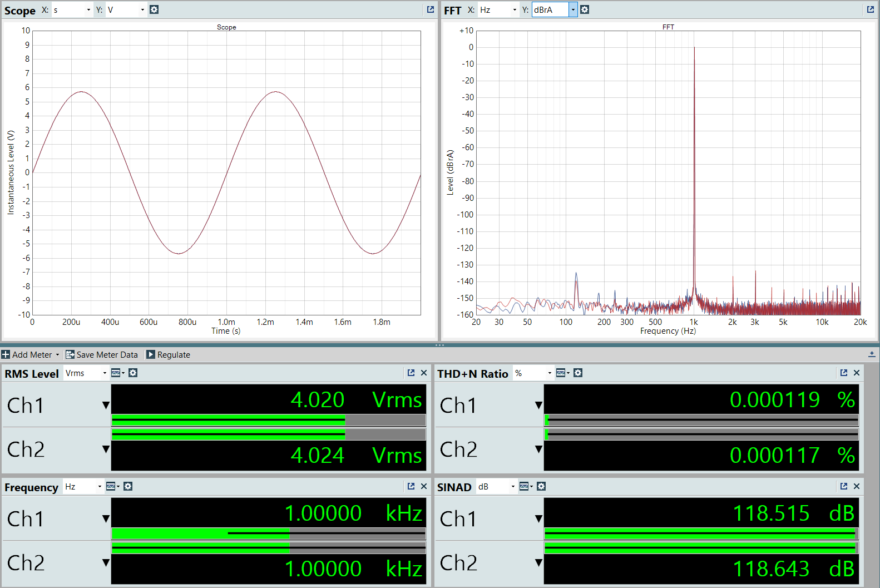Open Scope graph settings gear
This screenshot has height=588, width=880.
pos(154,9)
